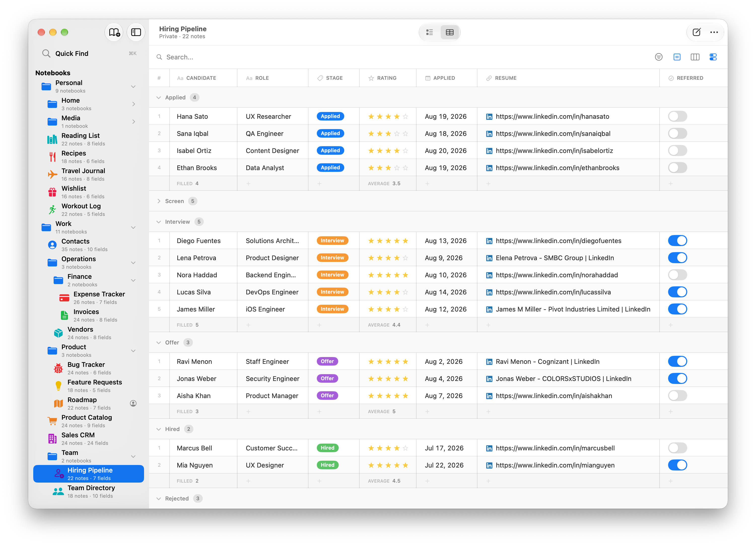Image resolution: width=756 pixels, height=546 pixels.
Task: Sort by the Candidate column header
Action: 203,78
